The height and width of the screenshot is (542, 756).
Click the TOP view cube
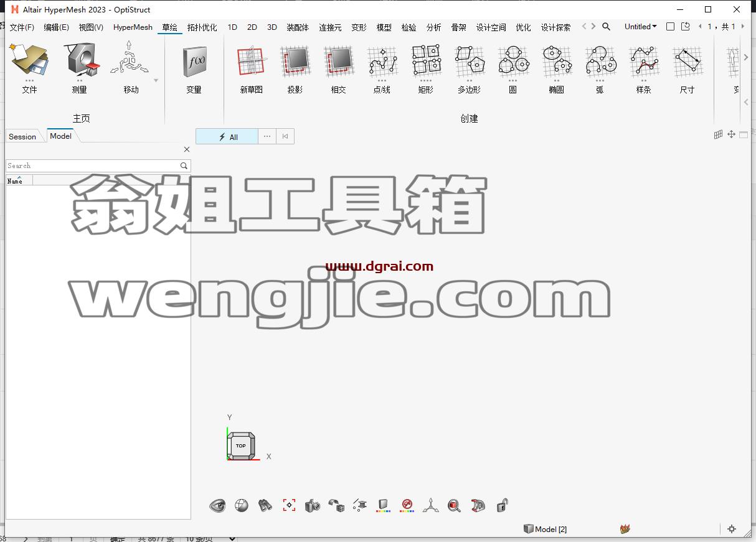coord(241,446)
